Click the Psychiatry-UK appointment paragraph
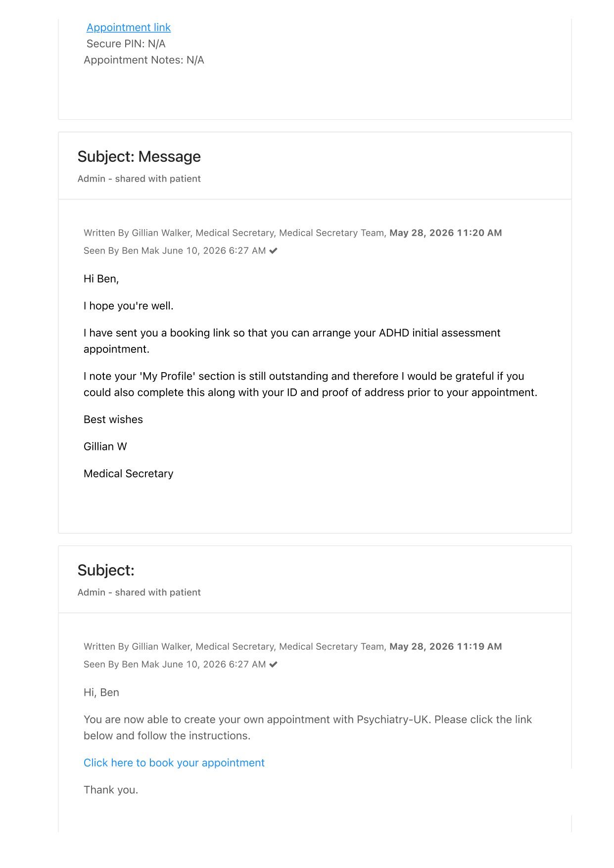 pyautogui.click(x=307, y=727)
